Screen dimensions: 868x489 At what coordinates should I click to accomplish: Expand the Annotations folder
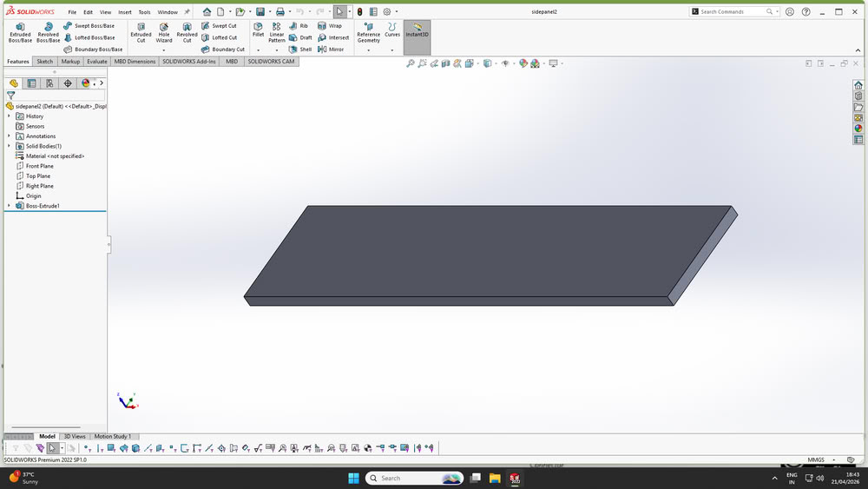click(9, 135)
